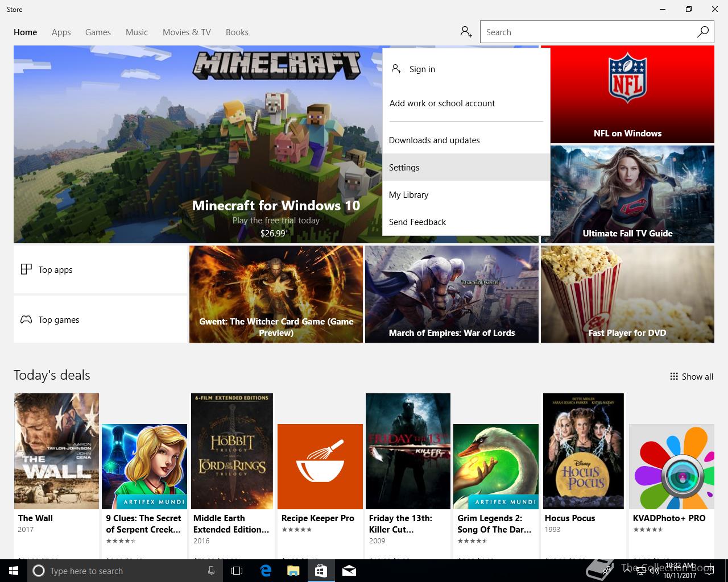Open the Ultimate Fall TV Guide tile
728x582 pixels.
[627, 194]
